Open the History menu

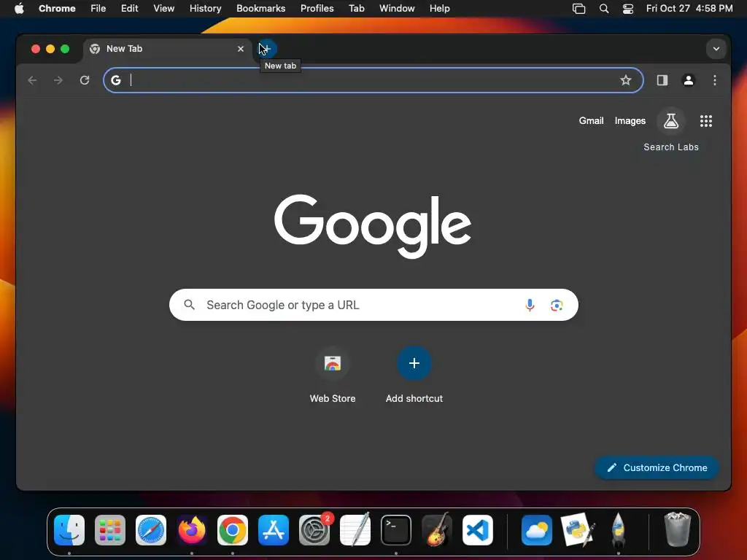pyautogui.click(x=205, y=9)
